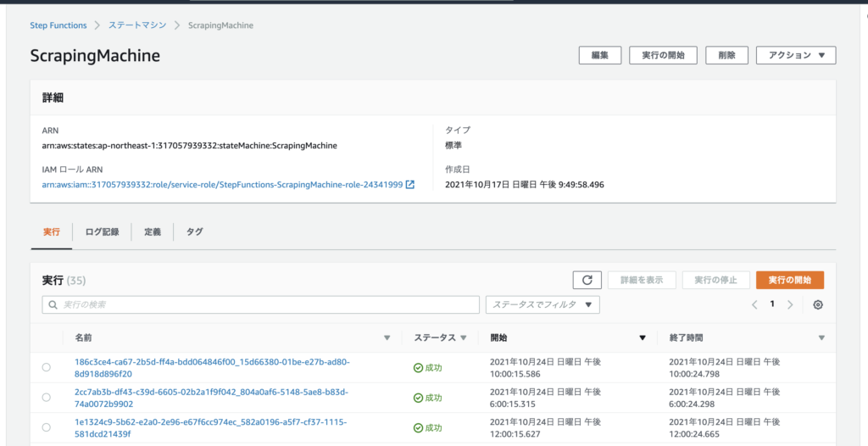
Task: Click the 編集 button
Action: pyautogui.click(x=600, y=55)
